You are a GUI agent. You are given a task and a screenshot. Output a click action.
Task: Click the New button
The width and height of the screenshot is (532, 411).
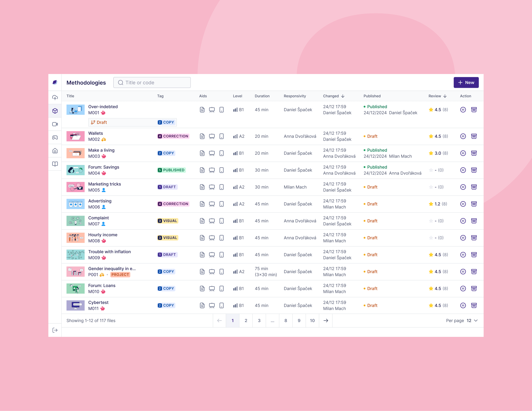click(466, 83)
